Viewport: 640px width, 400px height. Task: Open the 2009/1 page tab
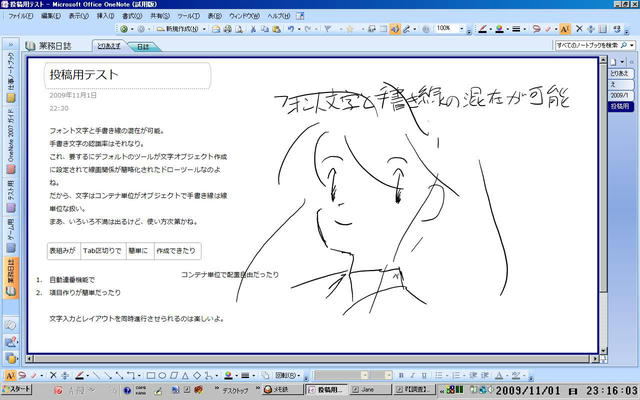[x=620, y=96]
